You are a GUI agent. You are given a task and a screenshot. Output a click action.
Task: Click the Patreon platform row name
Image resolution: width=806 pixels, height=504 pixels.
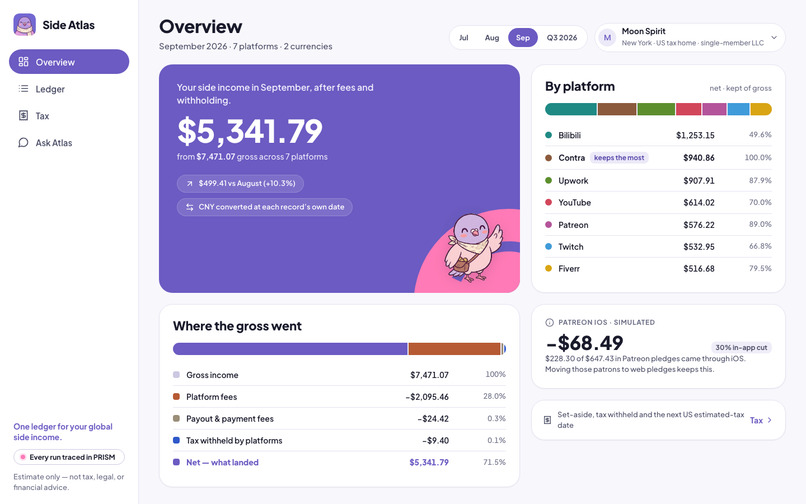click(573, 225)
